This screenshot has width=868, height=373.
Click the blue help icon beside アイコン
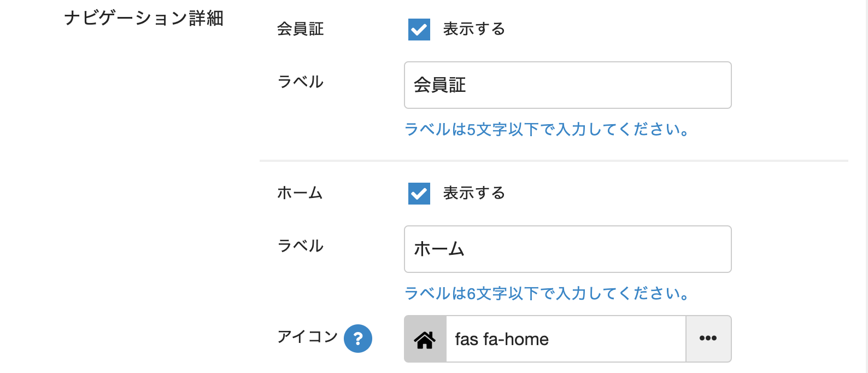(x=358, y=339)
